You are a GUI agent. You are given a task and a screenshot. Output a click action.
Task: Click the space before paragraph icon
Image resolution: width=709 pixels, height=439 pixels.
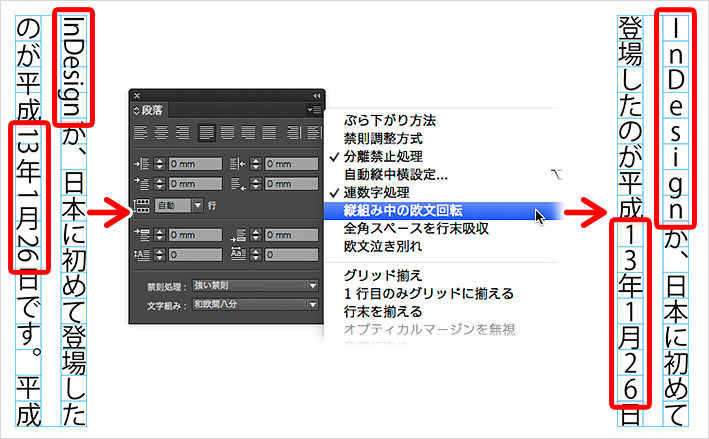(x=142, y=234)
